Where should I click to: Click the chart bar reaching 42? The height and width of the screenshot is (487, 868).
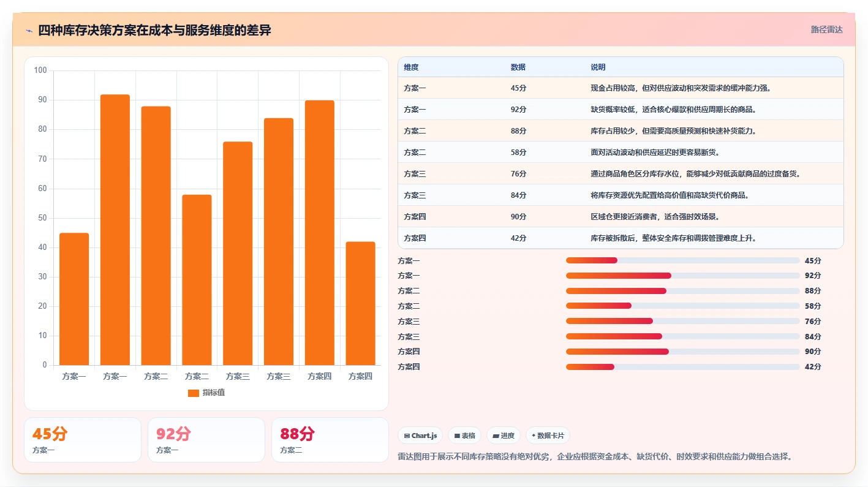coord(360,303)
